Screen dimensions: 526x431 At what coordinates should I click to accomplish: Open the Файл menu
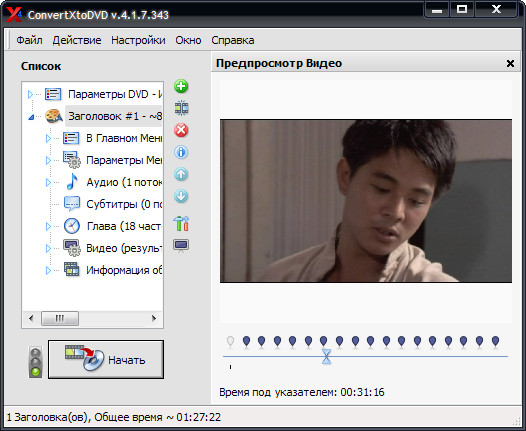(30, 40)
